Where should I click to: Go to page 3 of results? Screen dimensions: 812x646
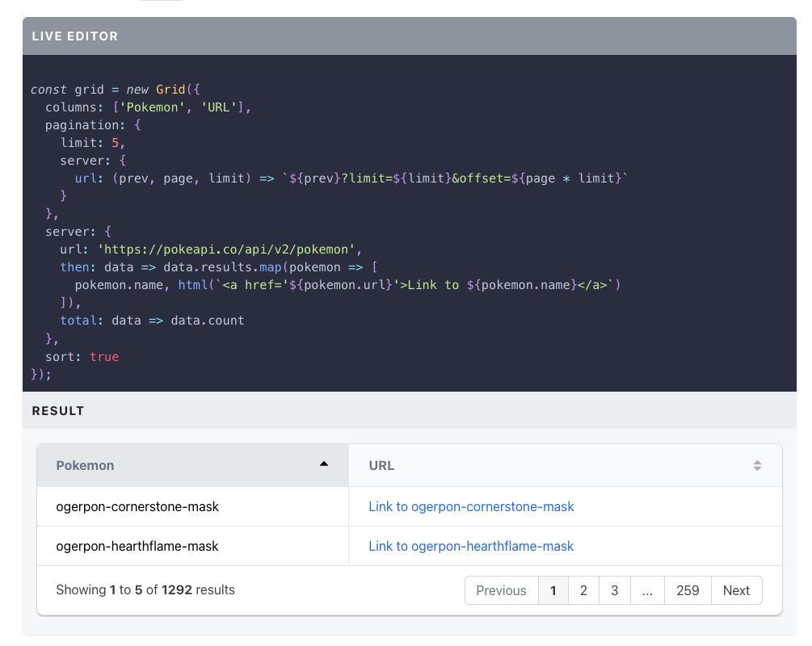[x=614, y=589]
